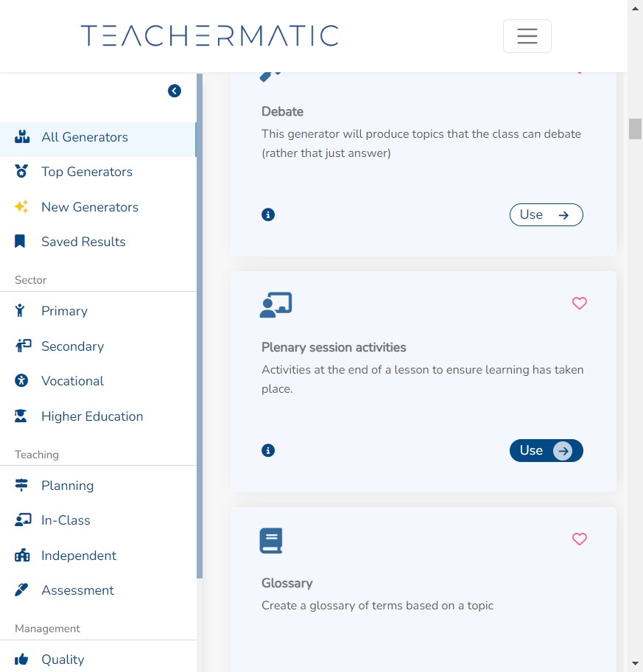Click the sidebar vertical scrollbar

click(x=200, y=326)
